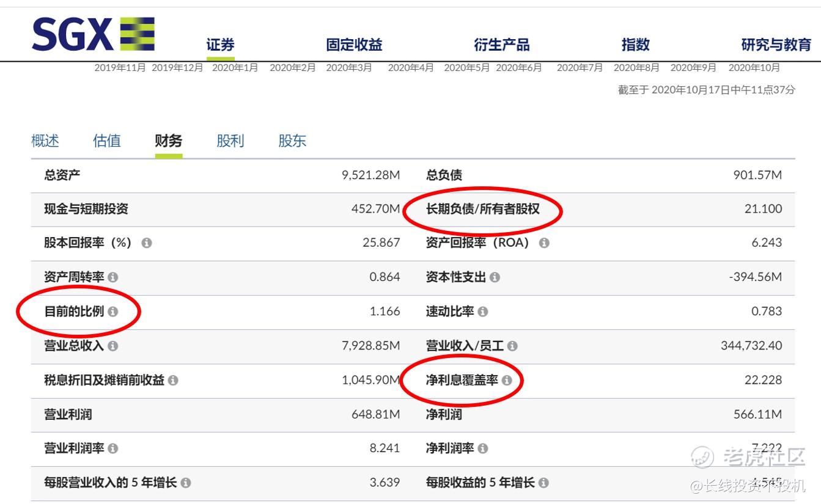
Task: Open the 固定收益 navigation menu
Action: [x=354, y=45]
